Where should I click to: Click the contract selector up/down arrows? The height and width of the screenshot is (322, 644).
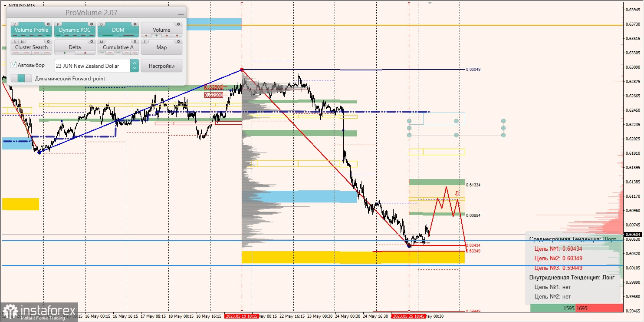135,66
